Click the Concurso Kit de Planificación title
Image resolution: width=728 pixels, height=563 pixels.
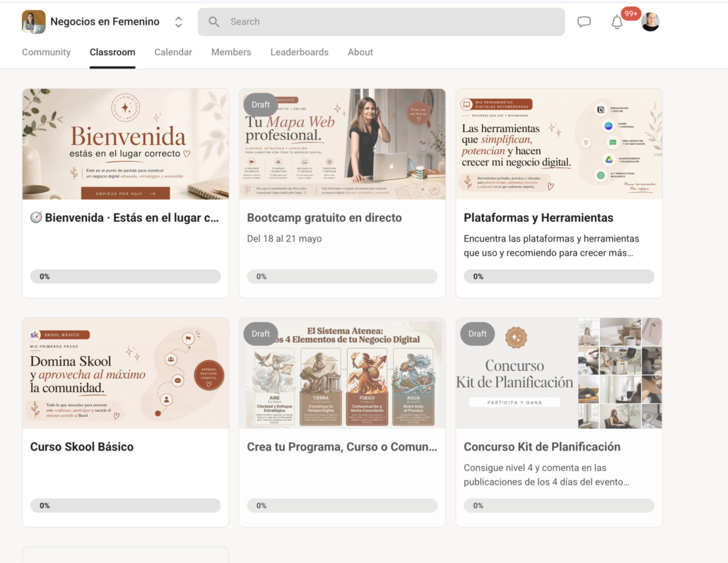542,446
